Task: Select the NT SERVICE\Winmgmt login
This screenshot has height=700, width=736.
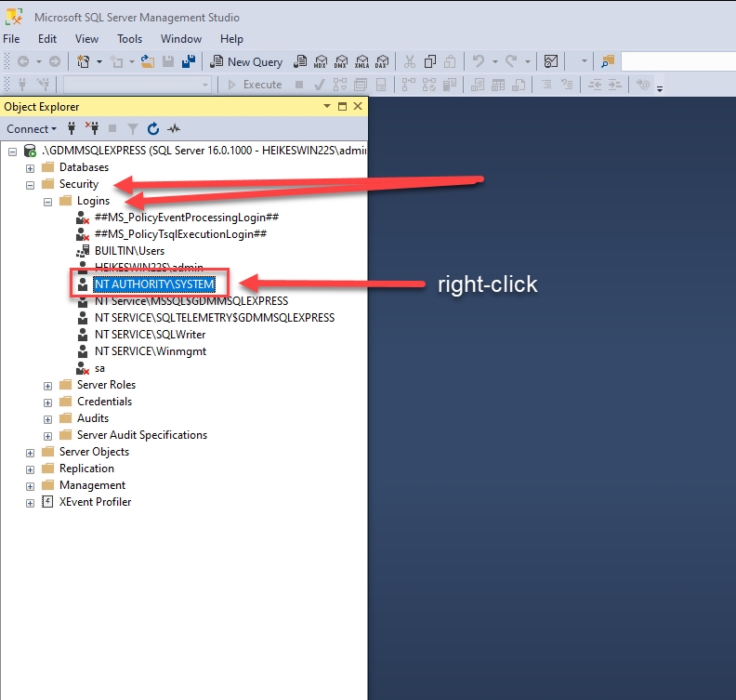Action: [151, 351]
